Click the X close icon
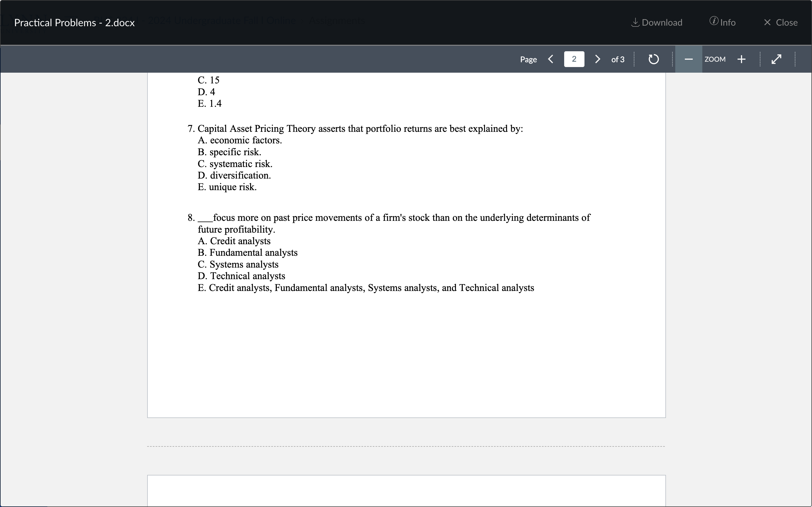 point(768,22)
